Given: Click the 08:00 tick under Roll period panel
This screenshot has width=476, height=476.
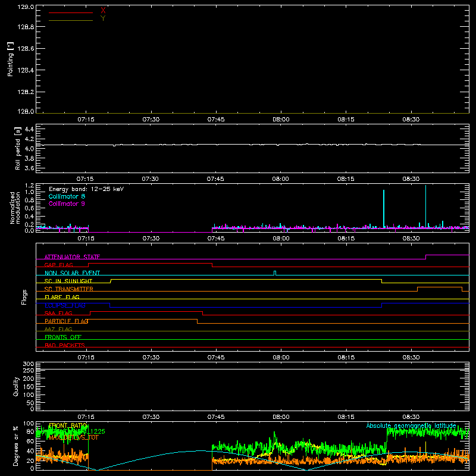Looking at the screenshot, I should pyautogui.click(x=280, y=179).
